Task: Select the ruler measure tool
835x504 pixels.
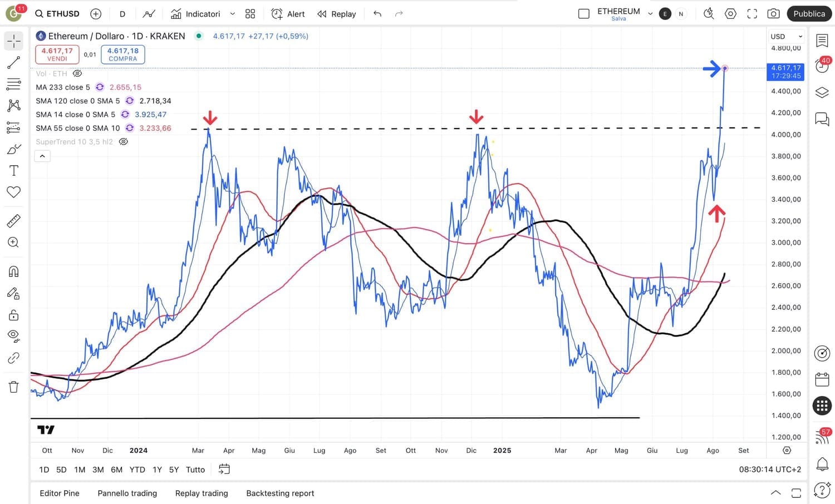Action: point(14,221)
